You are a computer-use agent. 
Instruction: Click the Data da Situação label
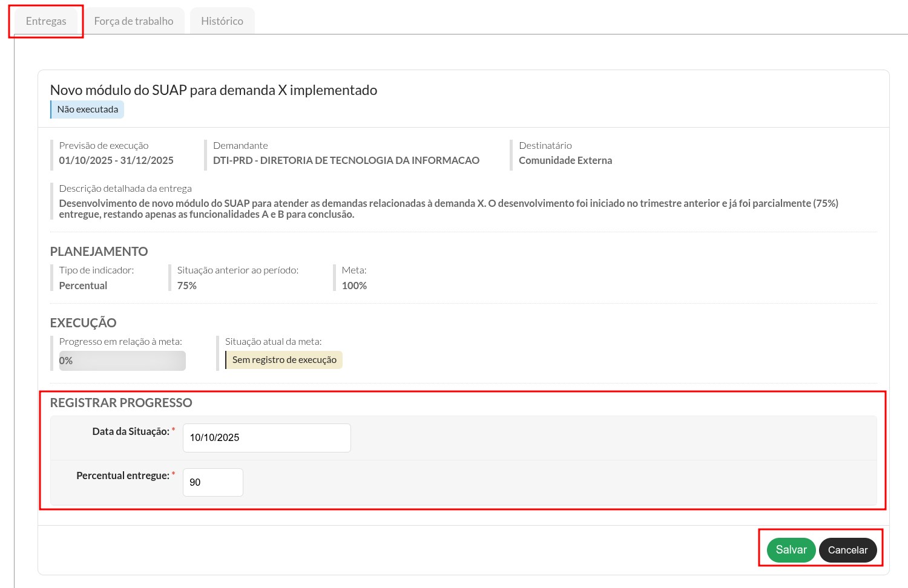(x=131, y=431)
